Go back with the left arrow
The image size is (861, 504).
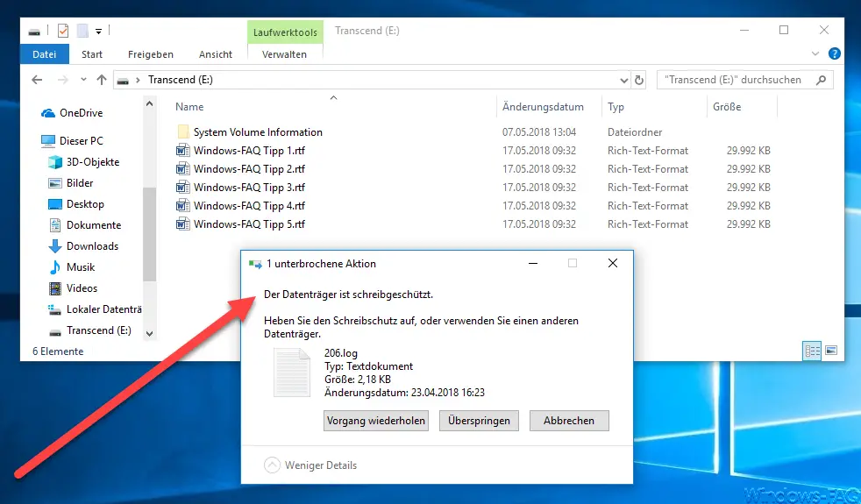pyautogui.click(x=37, y=80)
